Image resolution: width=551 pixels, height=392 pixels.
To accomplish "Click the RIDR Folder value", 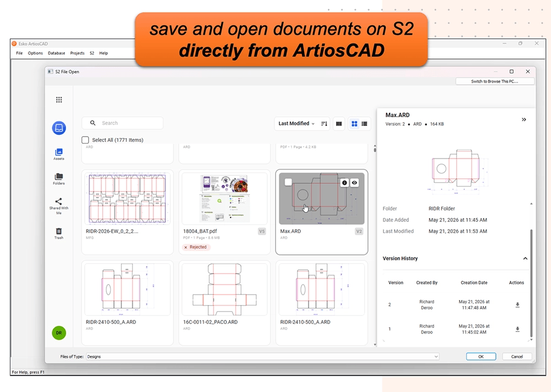I will (x=442, y=209).
